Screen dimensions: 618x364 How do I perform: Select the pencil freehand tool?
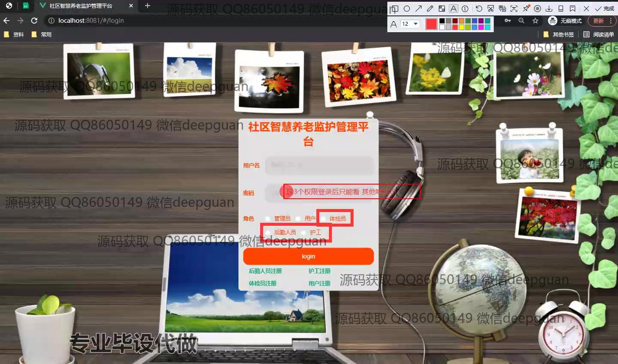tap(430, 9)
